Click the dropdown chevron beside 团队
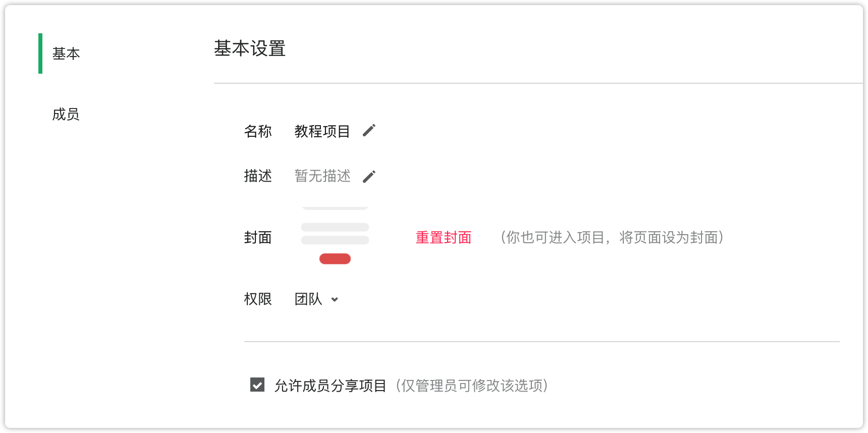This screenshot has height=433, width=868. 335,300
